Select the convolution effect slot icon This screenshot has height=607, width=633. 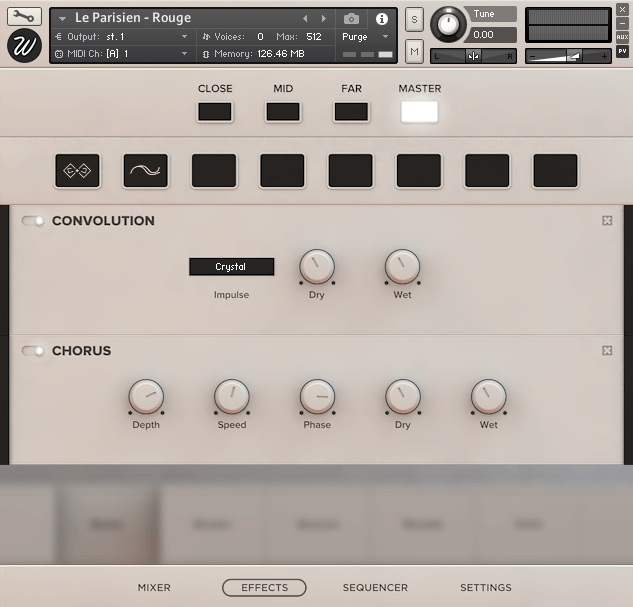click(77, 171)
